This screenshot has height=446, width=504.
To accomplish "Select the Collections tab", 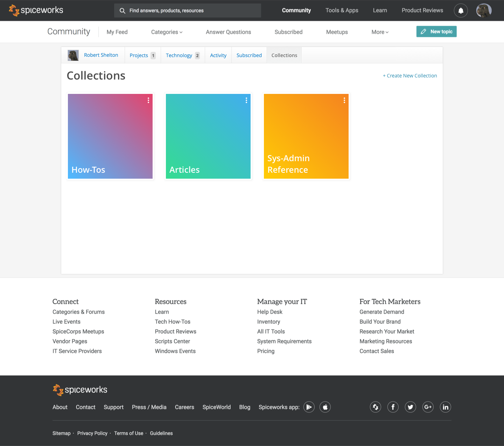I will 284,55.
